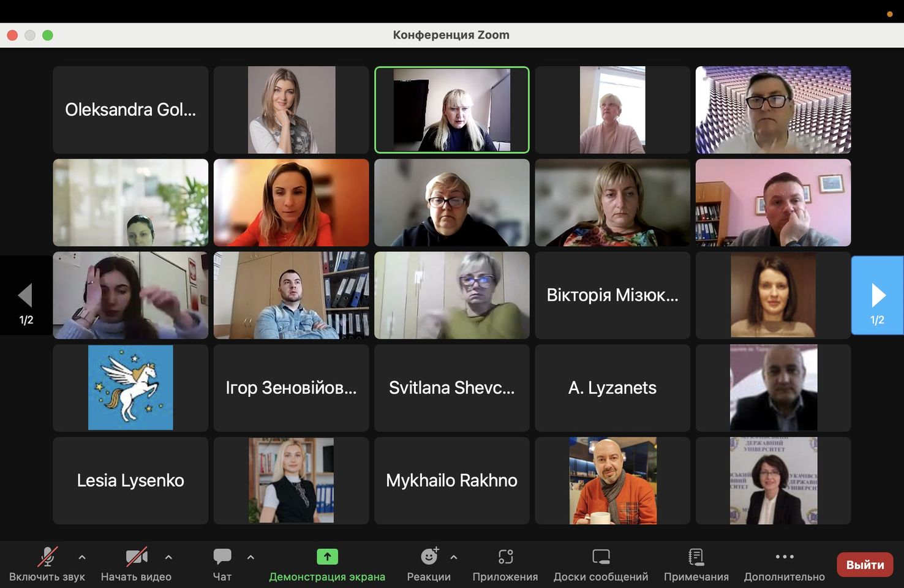Screen dimensions: 904x588
Task: Open Доски сообщений whiteboards
Action: click(601, 557)
